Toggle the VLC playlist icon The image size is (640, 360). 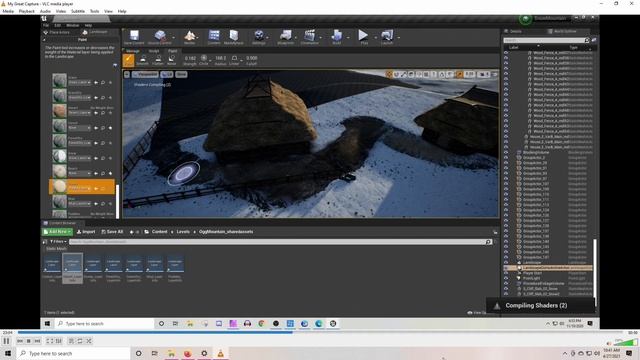[71, 341]
